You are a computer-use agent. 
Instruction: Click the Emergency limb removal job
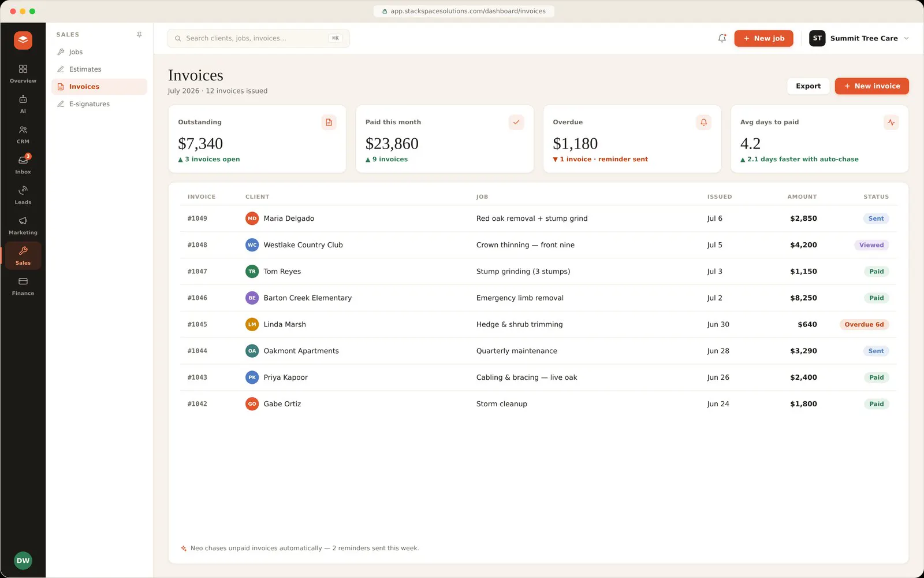coord(520,298)
